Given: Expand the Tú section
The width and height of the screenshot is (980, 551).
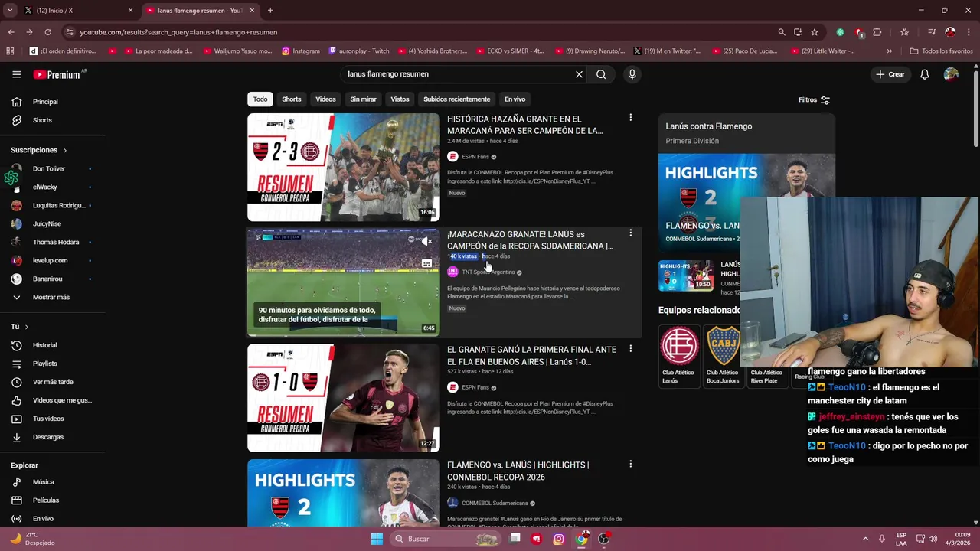Looking at the screenshot, I should point(20,327).
